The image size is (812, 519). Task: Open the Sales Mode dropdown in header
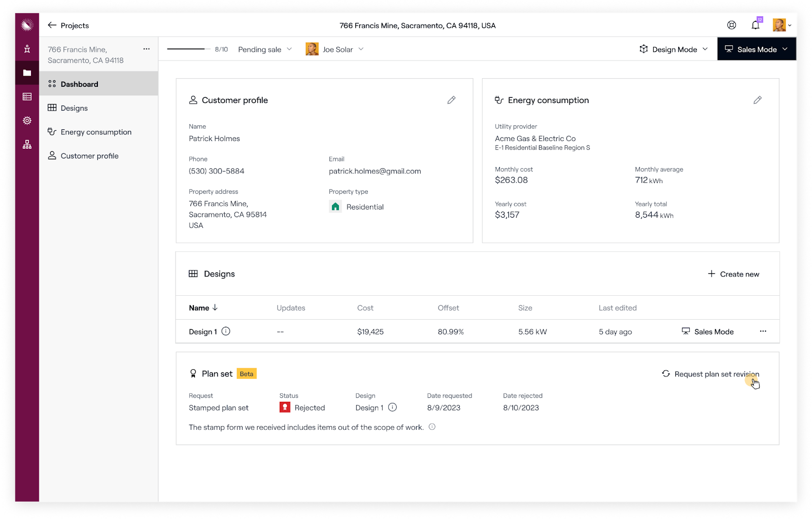click(x=756, y=49)
